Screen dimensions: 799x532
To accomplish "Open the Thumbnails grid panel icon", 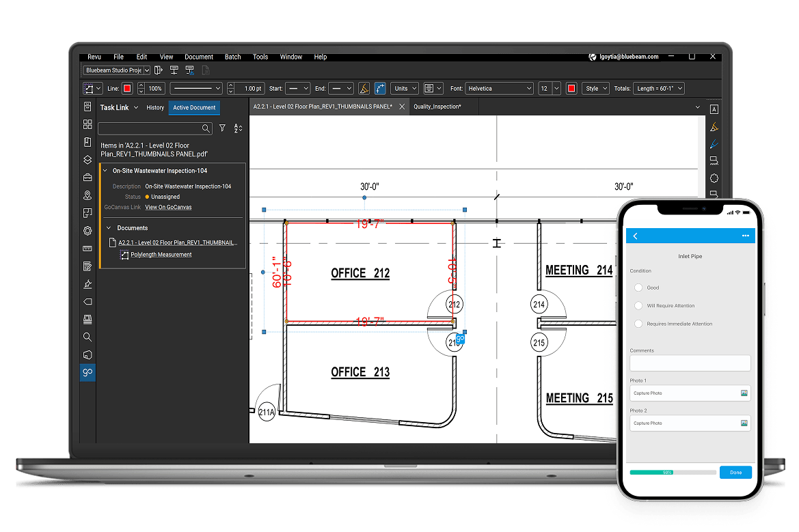I will point(87,124).
